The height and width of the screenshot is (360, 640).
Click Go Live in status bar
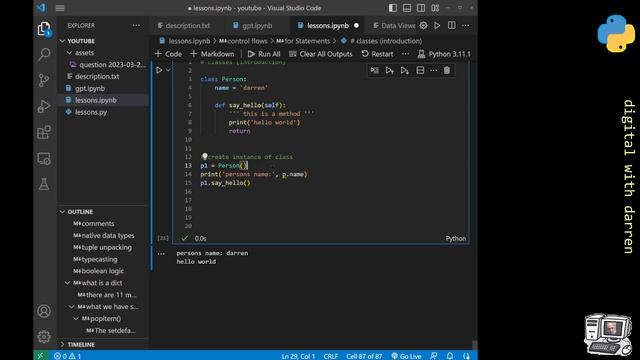click(406, 356)
